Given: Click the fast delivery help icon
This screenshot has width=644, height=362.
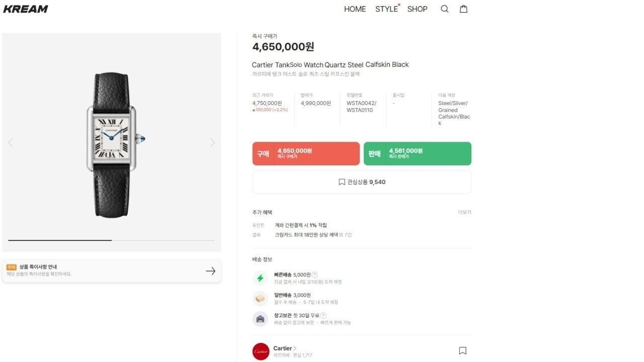Looking at the screenshot, I should point(314,275).
